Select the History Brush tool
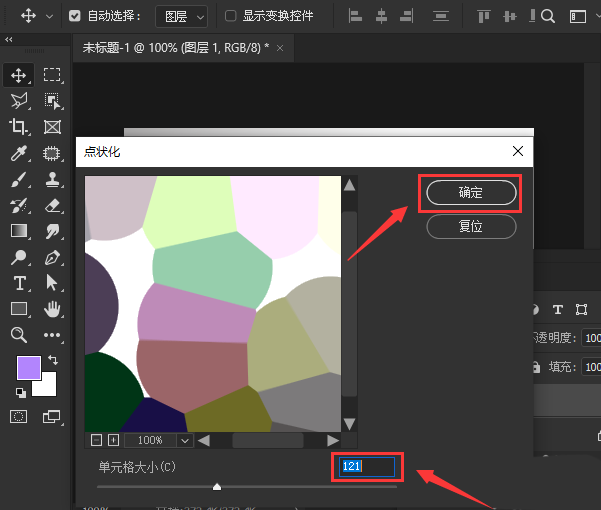 coord(18,205)
